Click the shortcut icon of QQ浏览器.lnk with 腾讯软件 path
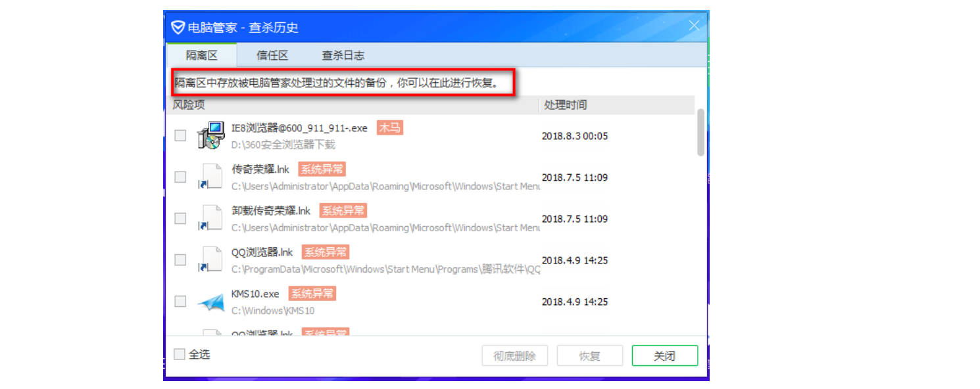The width and height of the screenshot is (980, 389). [x=211, y=260]
